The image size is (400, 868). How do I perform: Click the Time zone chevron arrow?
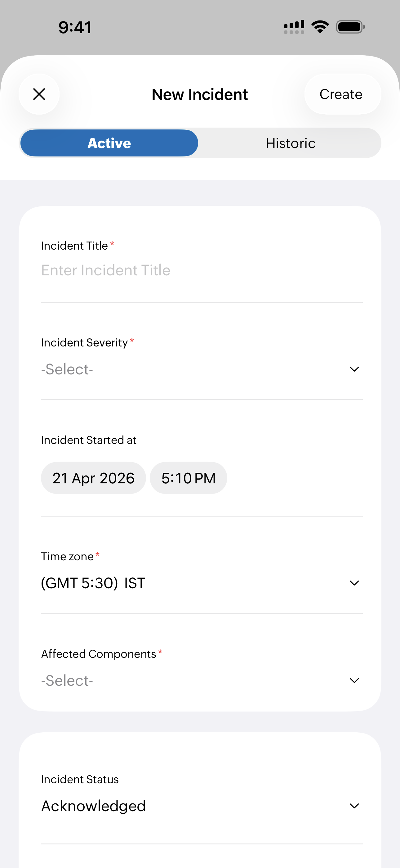(354, 583)
